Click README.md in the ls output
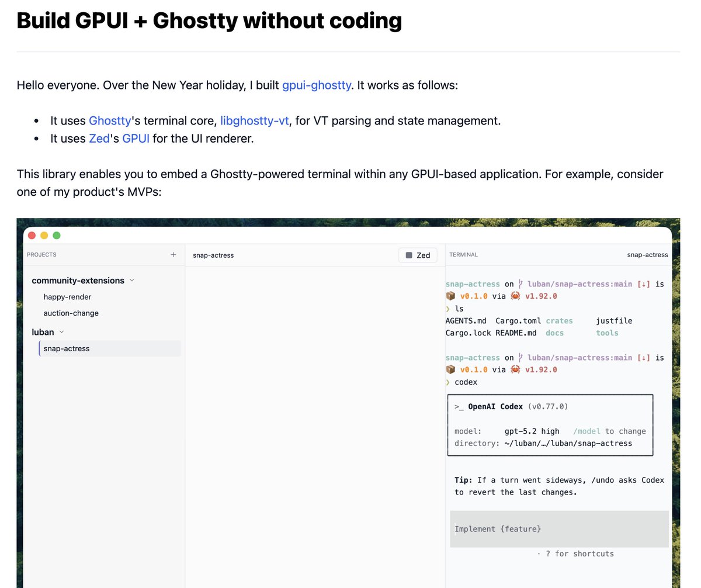The width and height of the screenshot is (701, 588). click(x=516, y=333)
